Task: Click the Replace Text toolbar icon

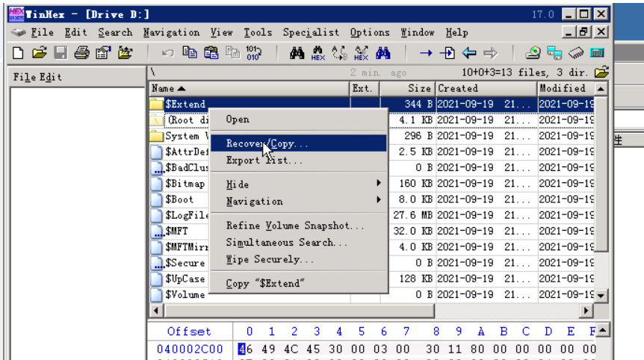Action: [x=340, y=53]
